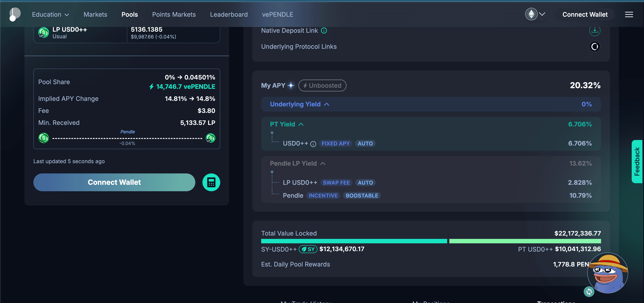Click the $9,987.66 (-0.04%) value
The width and height of the screenshot is (644, 303).
point(153,37)
